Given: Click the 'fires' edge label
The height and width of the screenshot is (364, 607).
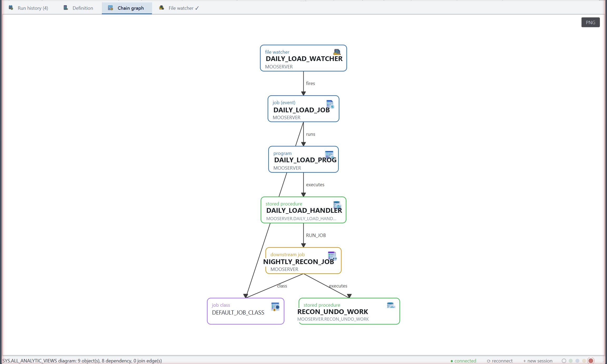Looking at the screenshot, I should coord(310,83).
